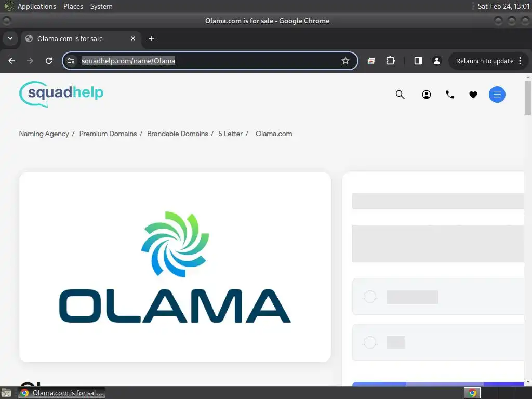
Task: Click the address bar URL field
Action: 210,61
